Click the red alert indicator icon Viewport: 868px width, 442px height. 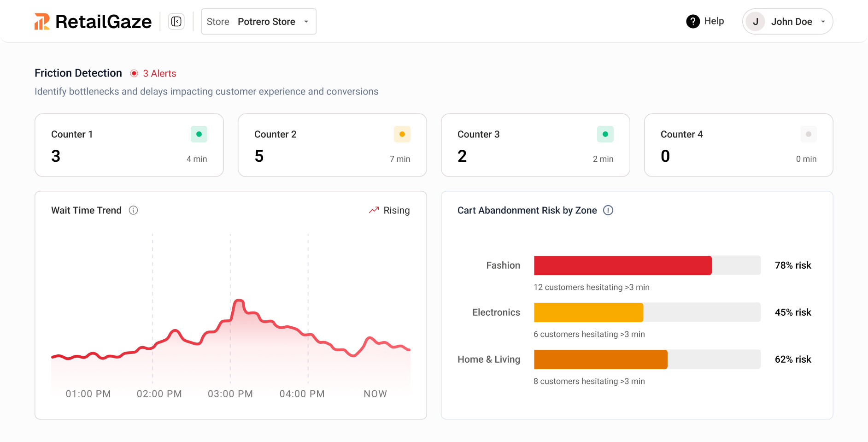coord(134,73)
